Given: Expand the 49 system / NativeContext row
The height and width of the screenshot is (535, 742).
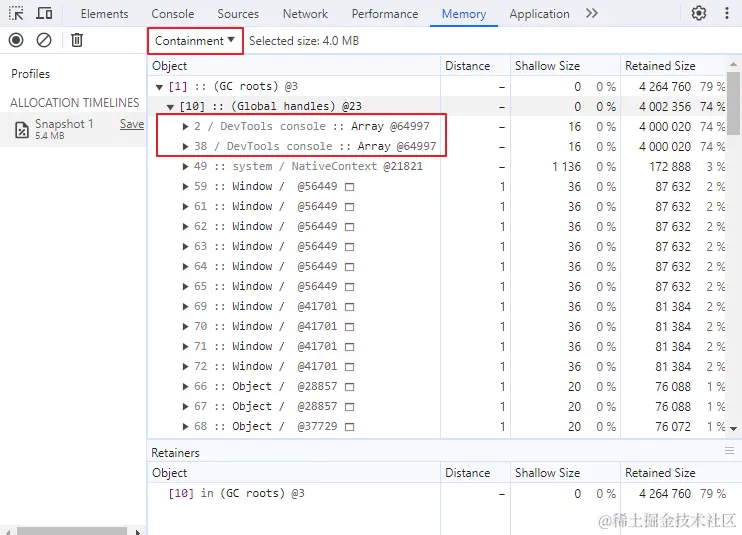Looking at the screenshot, I should pos(186,167).
